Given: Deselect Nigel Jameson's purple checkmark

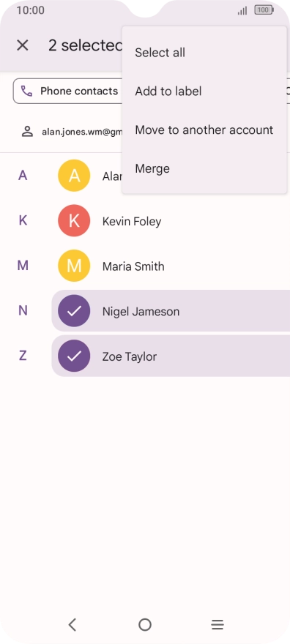Looking at the screenshot, I should point(74,311).
